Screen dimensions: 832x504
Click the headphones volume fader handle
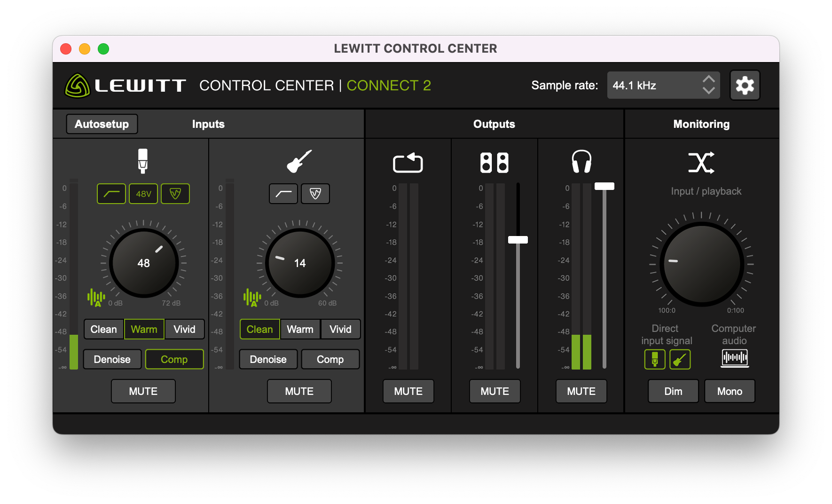point(604,186)
